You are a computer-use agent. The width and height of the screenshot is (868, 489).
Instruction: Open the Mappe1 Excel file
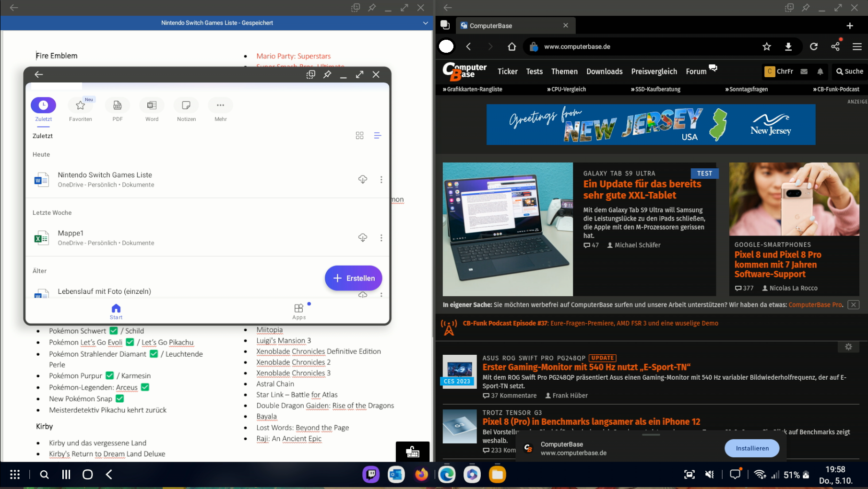(207, 238)
